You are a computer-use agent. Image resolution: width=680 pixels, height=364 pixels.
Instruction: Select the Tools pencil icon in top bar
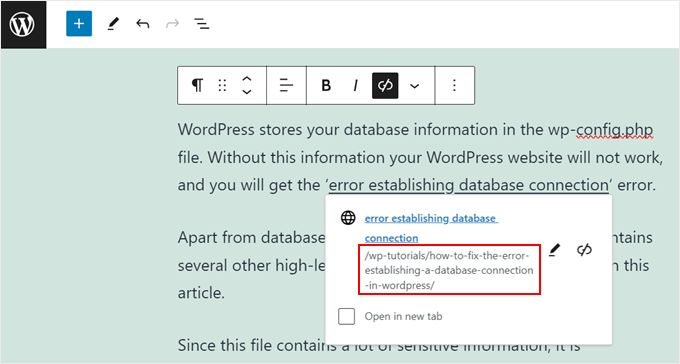[x=113, y=23]
